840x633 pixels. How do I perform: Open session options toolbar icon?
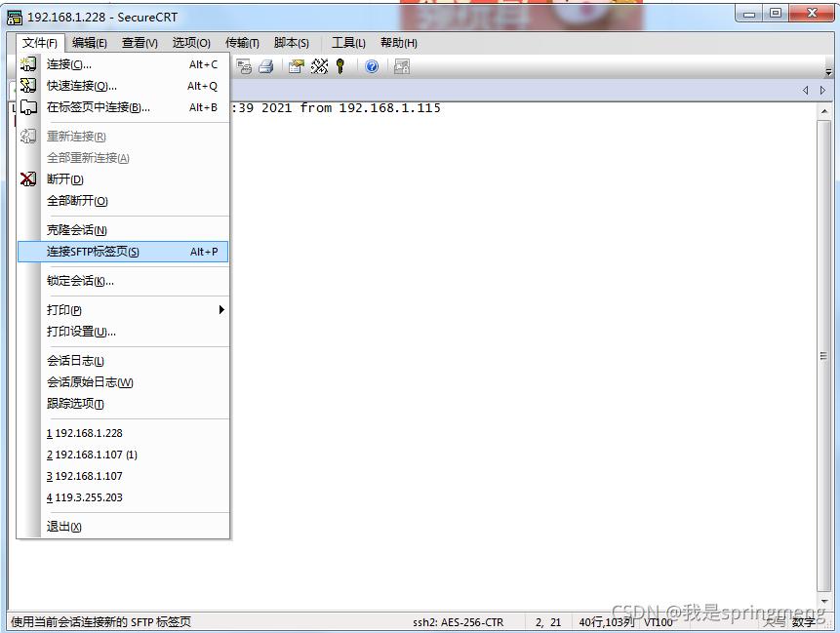(x=297, y=66)
